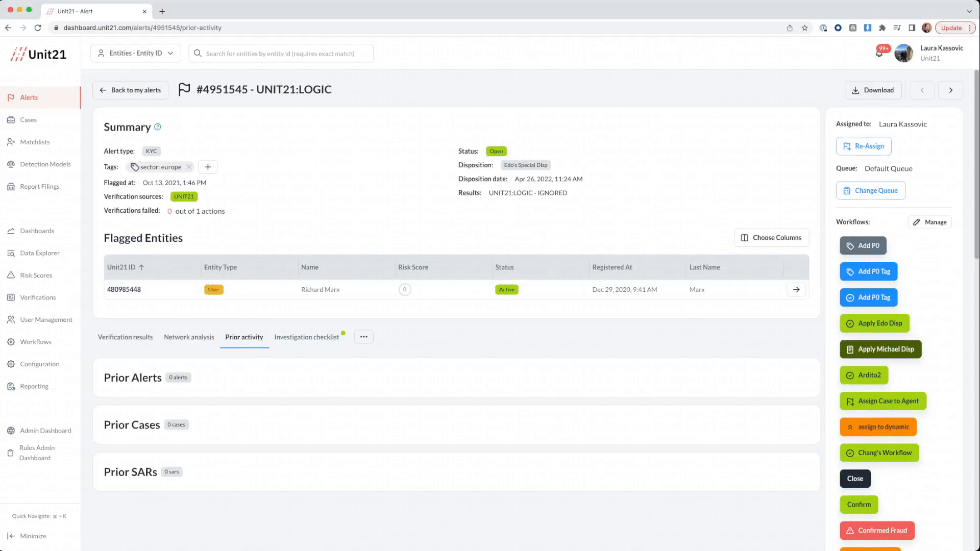Viewport: 980px width, 551px height.
Task: Click the Unit21 logo
Action: pos(39,54)
